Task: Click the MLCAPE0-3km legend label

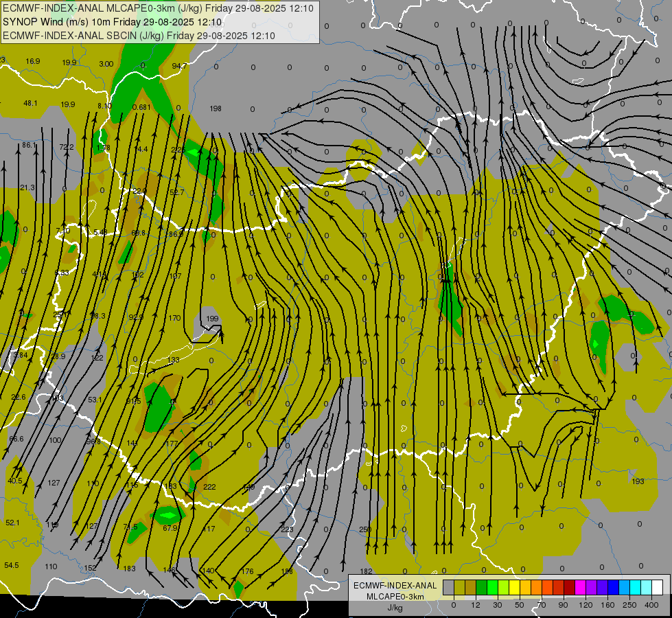Action: [x=395, y=597]
